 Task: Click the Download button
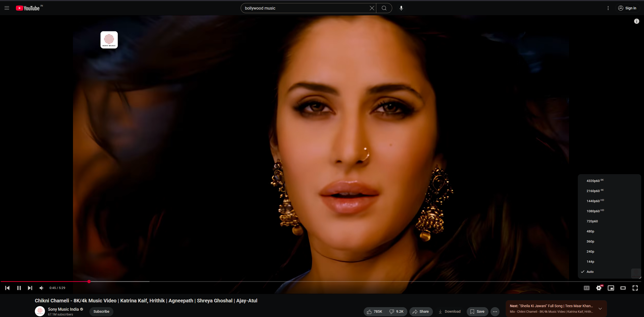[x=450, y=311]
